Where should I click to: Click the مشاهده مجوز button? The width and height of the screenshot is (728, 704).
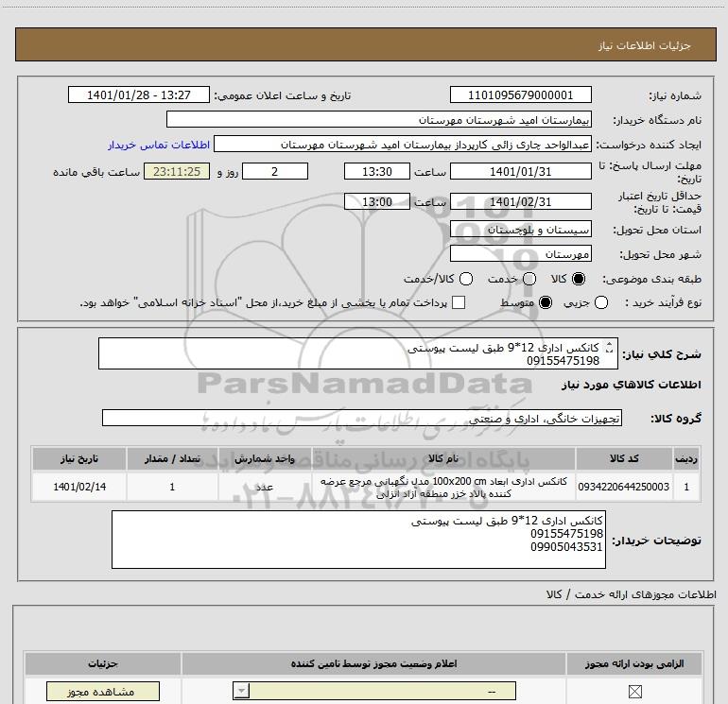click(x=103, y=692)
